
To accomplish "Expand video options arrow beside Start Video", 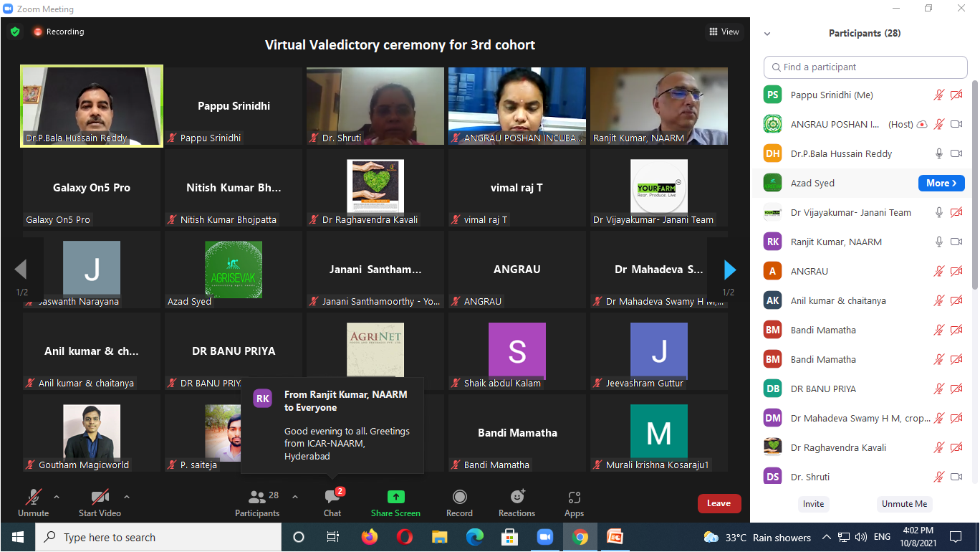I will click(x=127, y=496).
